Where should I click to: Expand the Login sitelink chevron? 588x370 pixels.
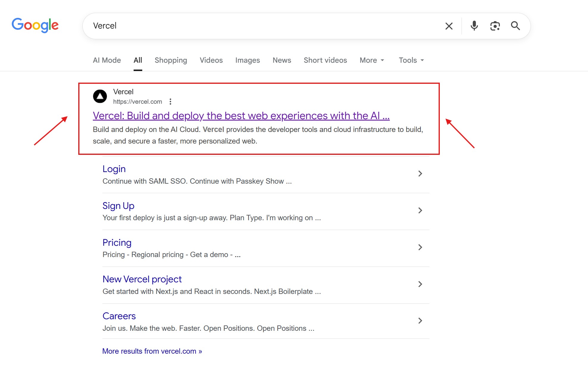tap(420, 174)
